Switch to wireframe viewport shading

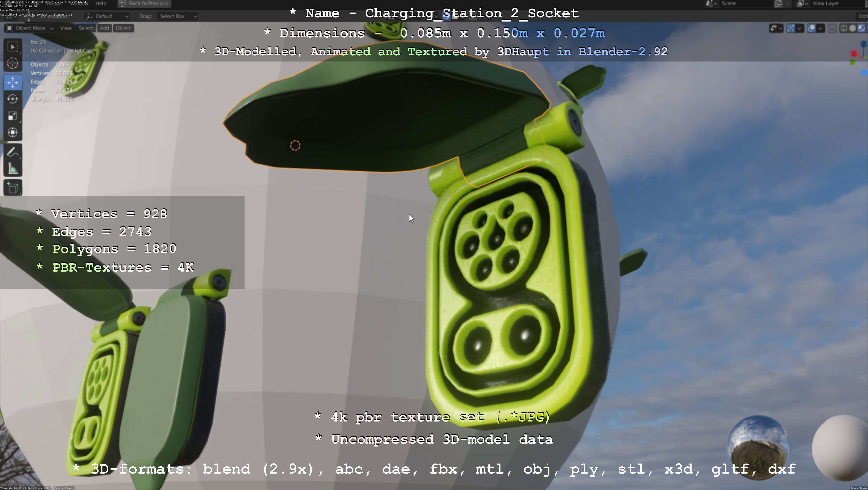844,28
